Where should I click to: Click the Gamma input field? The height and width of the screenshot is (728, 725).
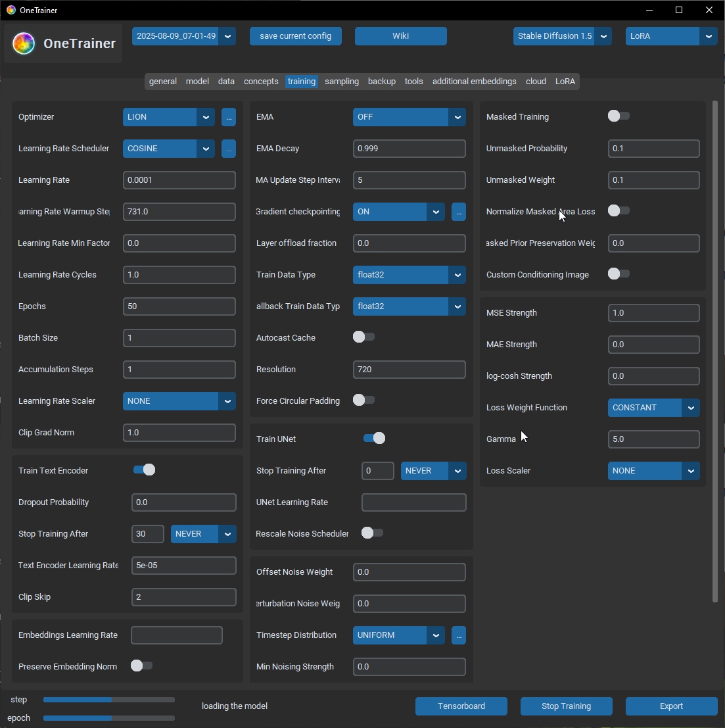(653, 439)
